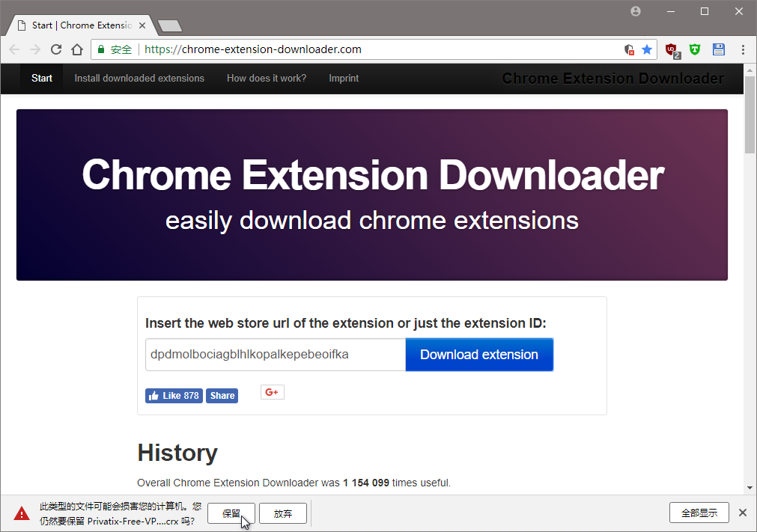Viewport: 757px width, 532px height.
Task: Select the Start | Chrome Extension tab
Action: (81, 25)
